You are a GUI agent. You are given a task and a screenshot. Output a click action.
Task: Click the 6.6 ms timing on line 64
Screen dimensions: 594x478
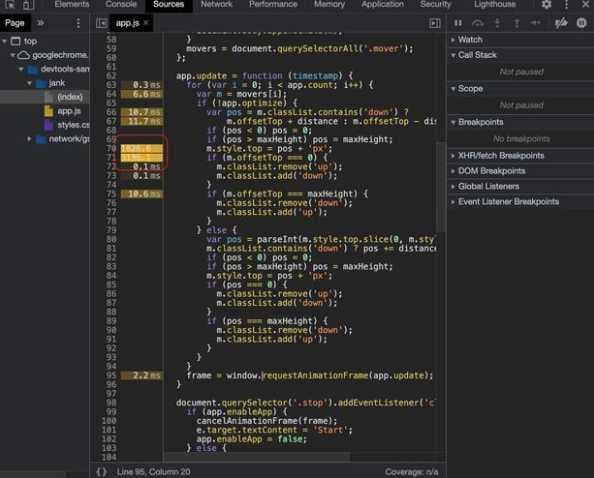[x=142, y=94]
